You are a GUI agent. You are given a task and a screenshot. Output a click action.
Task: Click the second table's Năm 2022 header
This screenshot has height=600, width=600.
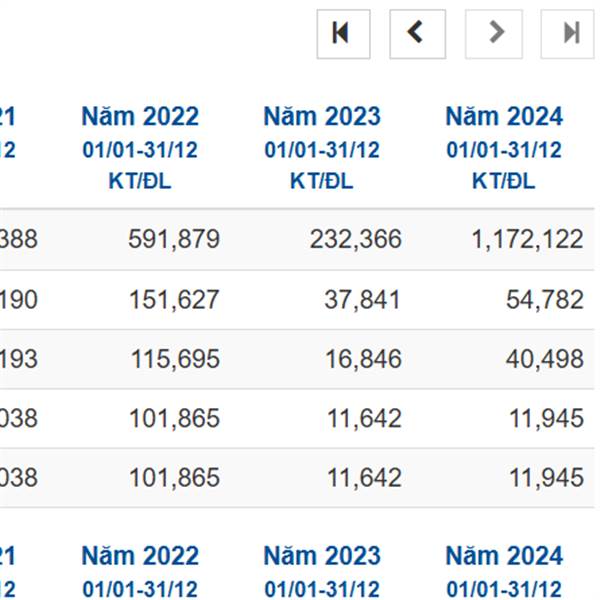tap(140, 556)
